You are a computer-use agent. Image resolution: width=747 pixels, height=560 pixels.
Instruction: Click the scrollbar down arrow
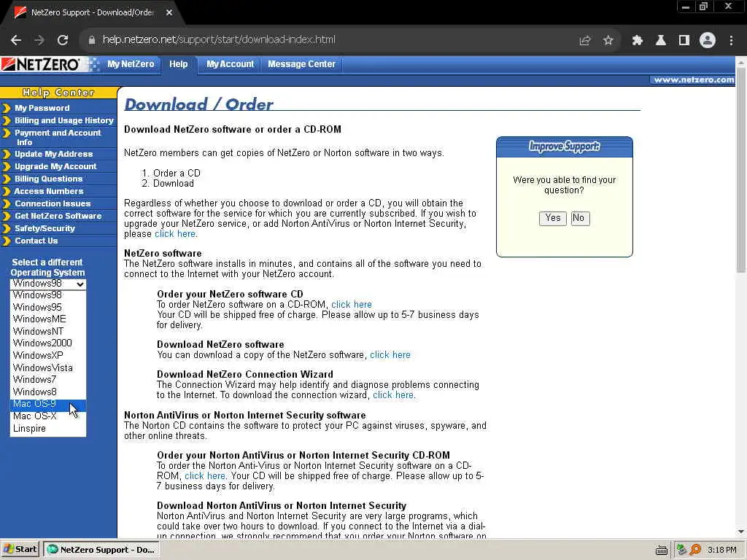(x=741, y=532)
